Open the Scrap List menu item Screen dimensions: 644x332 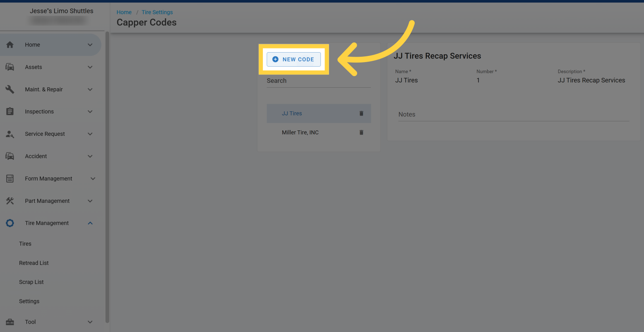(31, 282)
